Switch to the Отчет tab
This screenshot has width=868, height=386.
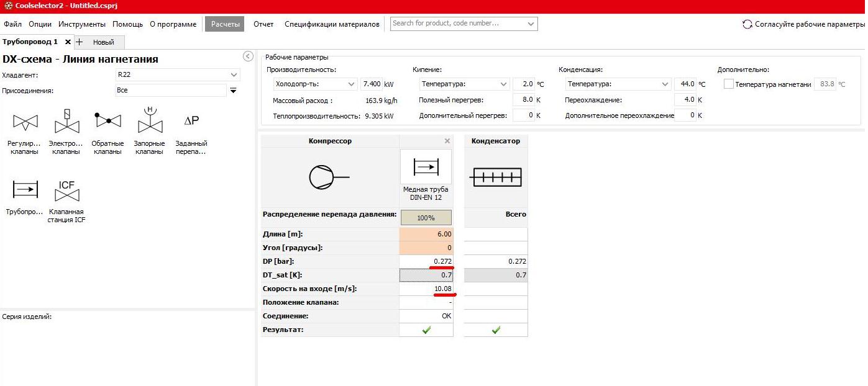[x=263, y=24]
